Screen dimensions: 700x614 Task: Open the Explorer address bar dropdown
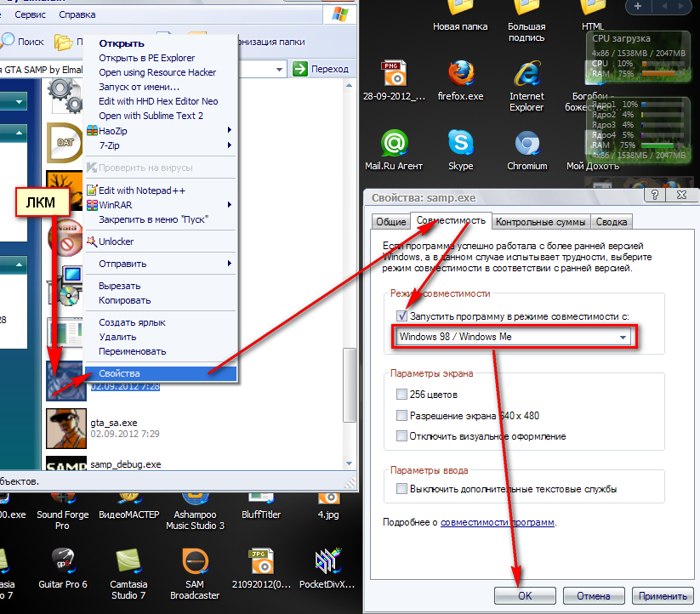279,69
